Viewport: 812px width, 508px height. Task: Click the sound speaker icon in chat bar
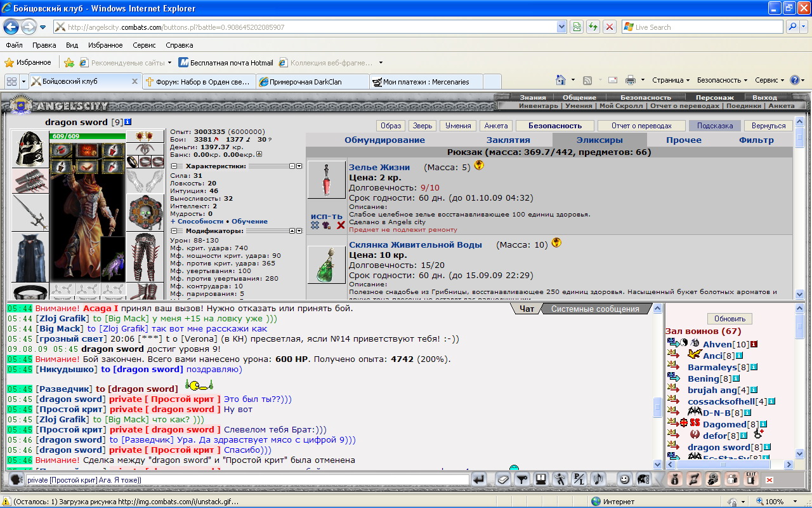tap(597, 479)
